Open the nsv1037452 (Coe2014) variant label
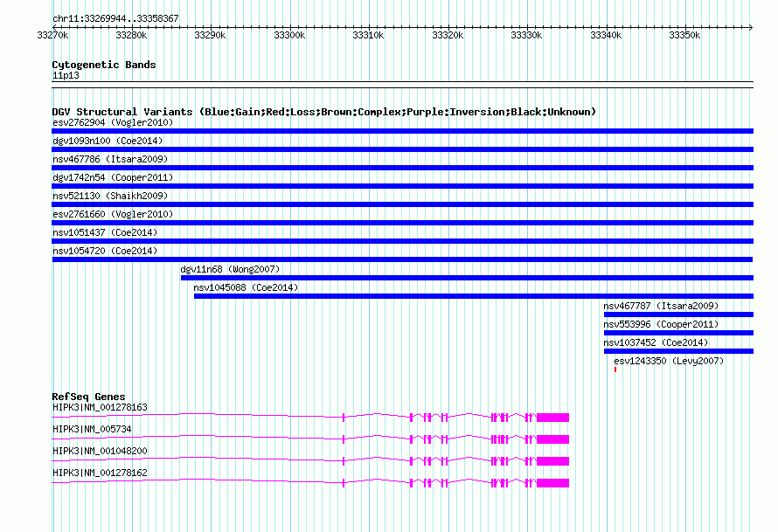The image size is (778, 532). click(656, 342)
